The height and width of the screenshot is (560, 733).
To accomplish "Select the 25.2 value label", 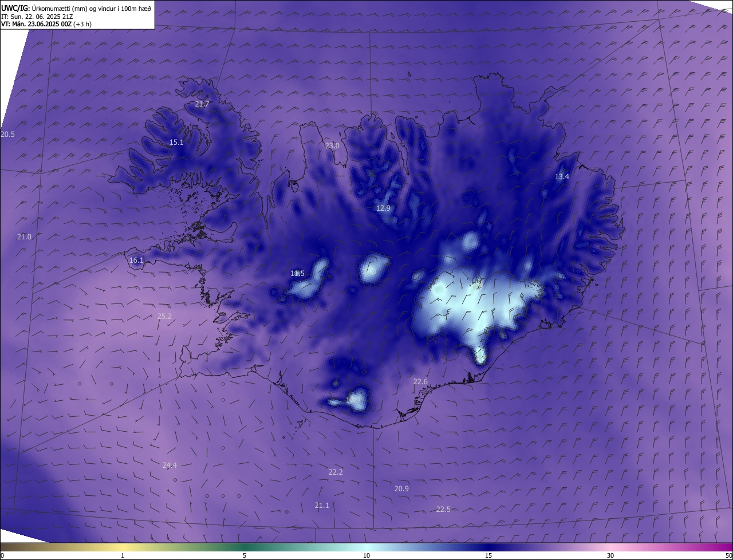I will pos(164,316).
